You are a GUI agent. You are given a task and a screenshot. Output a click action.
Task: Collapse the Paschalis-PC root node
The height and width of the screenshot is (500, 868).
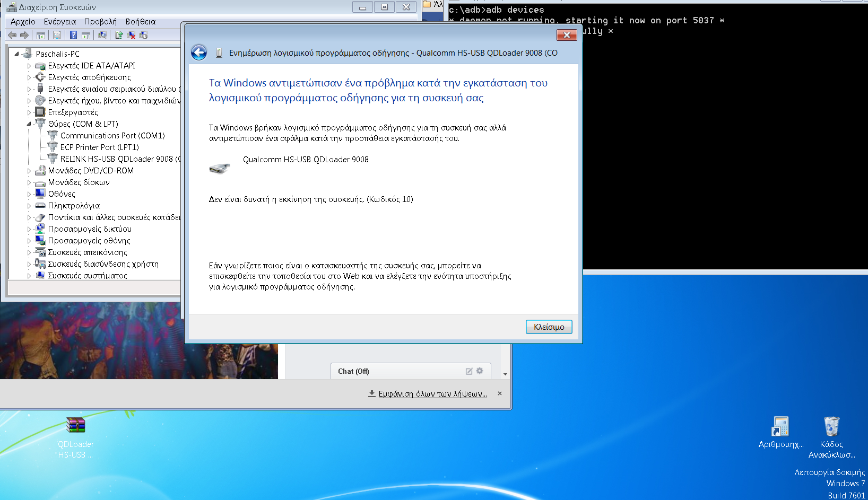[17, 54]
